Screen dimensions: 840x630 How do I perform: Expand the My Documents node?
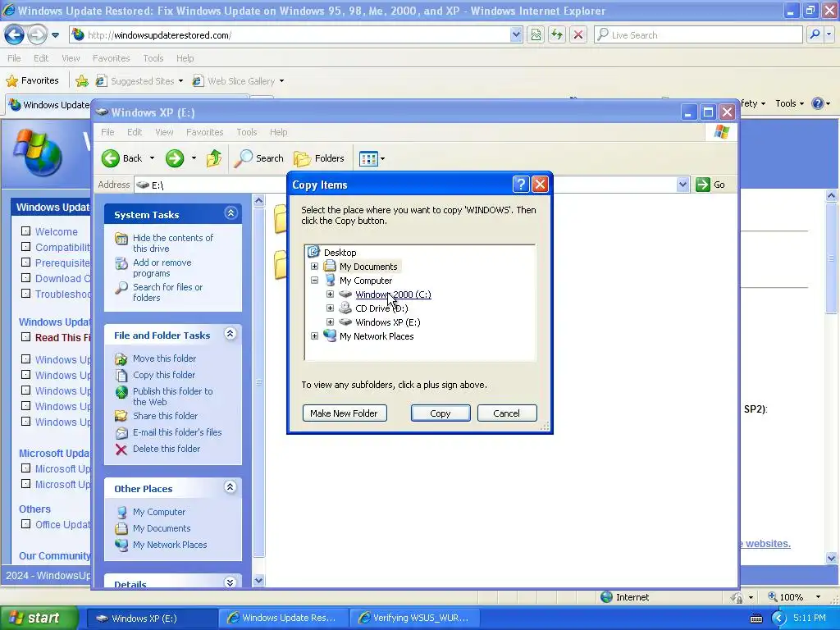click(314, 267)
